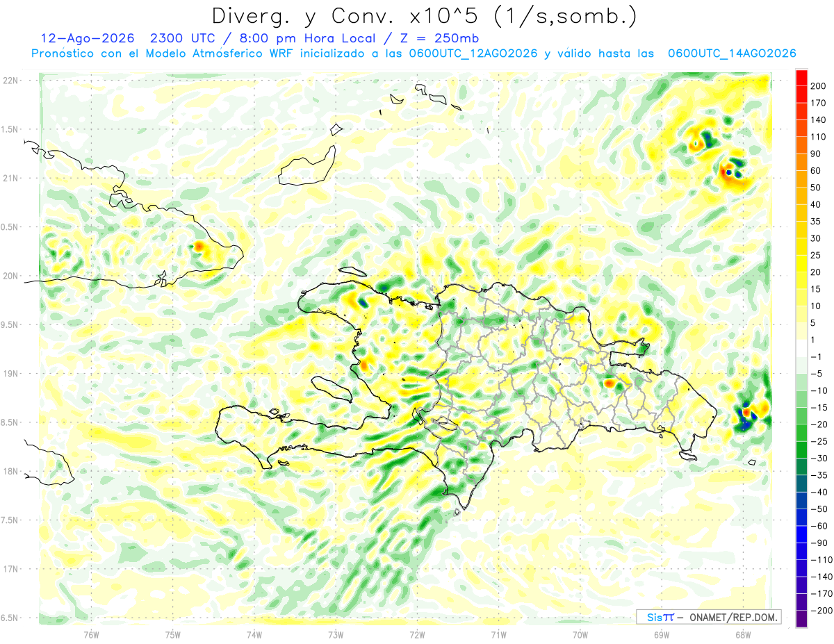834x644 pixels.
Task: Click the latitude label '0.5N'
Action: pos(10,227)
